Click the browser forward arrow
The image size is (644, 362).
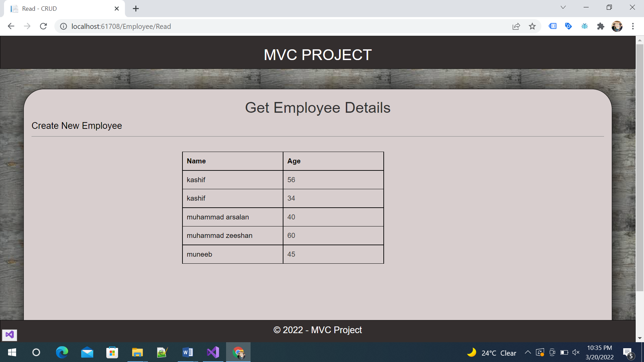pyautogui.click(x=27, y=26)
